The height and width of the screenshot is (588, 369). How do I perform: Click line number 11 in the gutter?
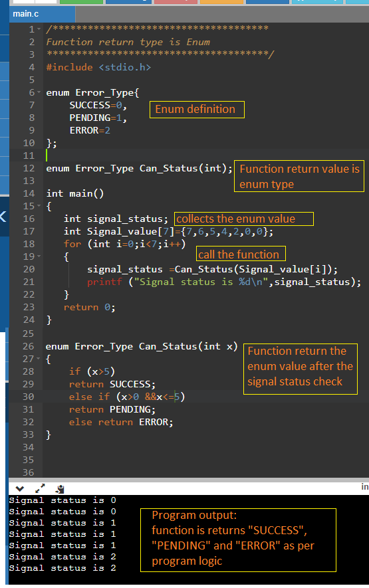click(29, 155)
